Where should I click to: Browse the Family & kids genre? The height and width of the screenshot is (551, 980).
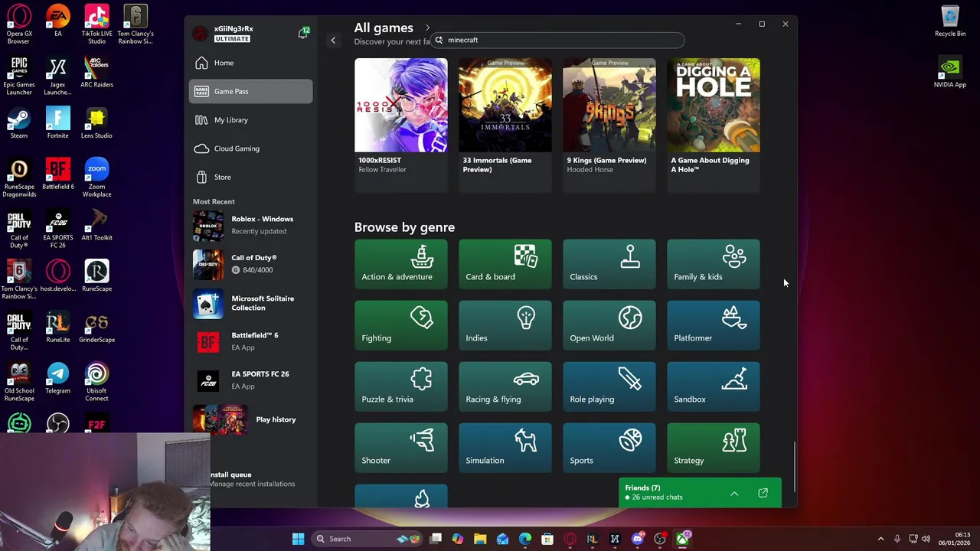(x=713, y=264)
